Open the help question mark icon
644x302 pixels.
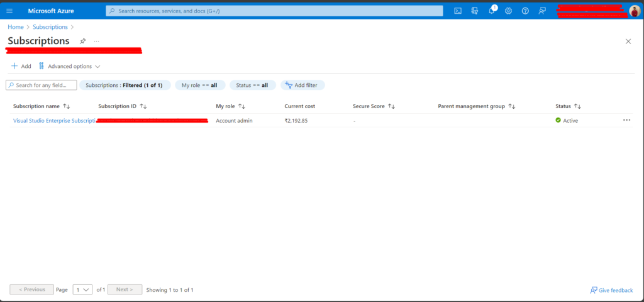(x=525, y=11)
